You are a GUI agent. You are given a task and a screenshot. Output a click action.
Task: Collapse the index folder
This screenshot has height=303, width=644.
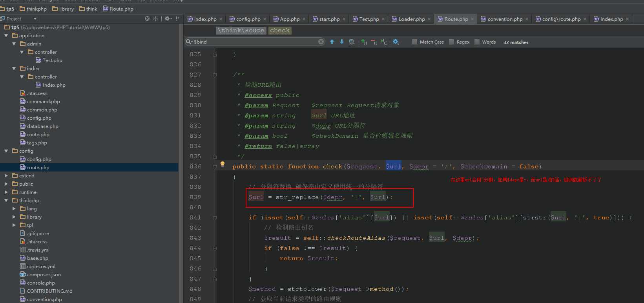tap(14, 68)
